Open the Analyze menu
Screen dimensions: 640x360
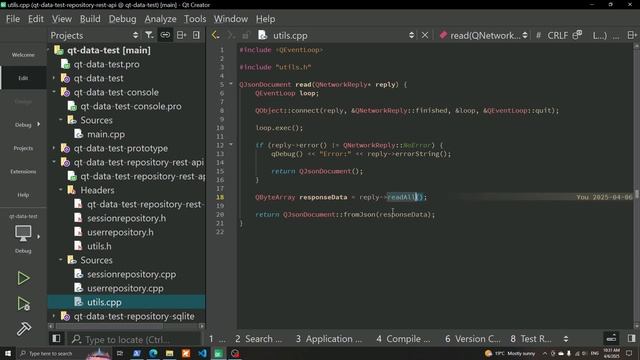(x=160, y=19)
